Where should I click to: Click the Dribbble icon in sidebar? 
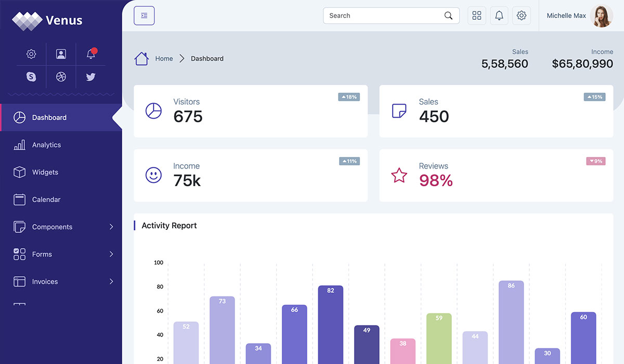tap(61, 77)
